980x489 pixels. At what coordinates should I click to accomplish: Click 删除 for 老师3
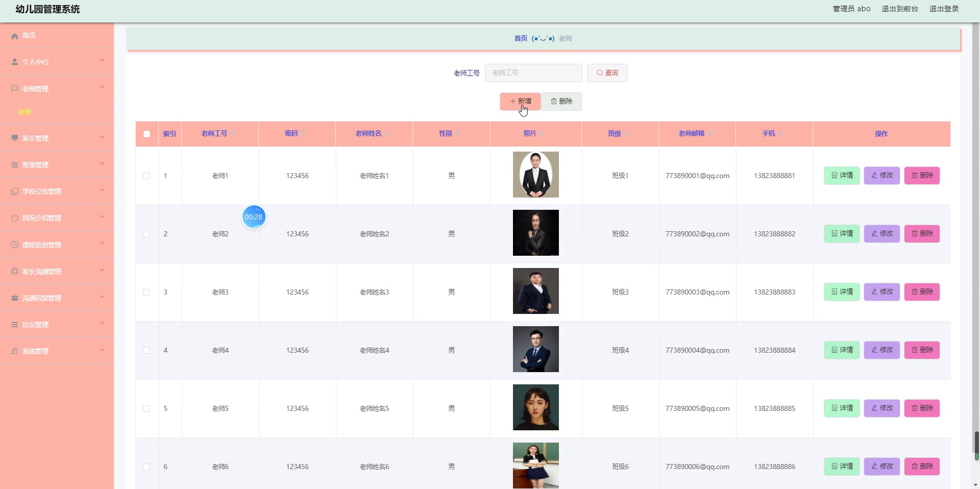coord(922,292)
